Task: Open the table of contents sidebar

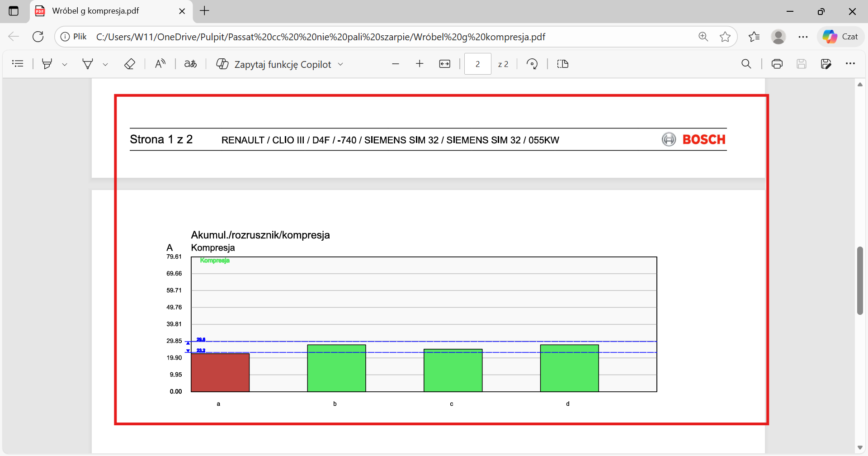Action: [x=18, y=64]
